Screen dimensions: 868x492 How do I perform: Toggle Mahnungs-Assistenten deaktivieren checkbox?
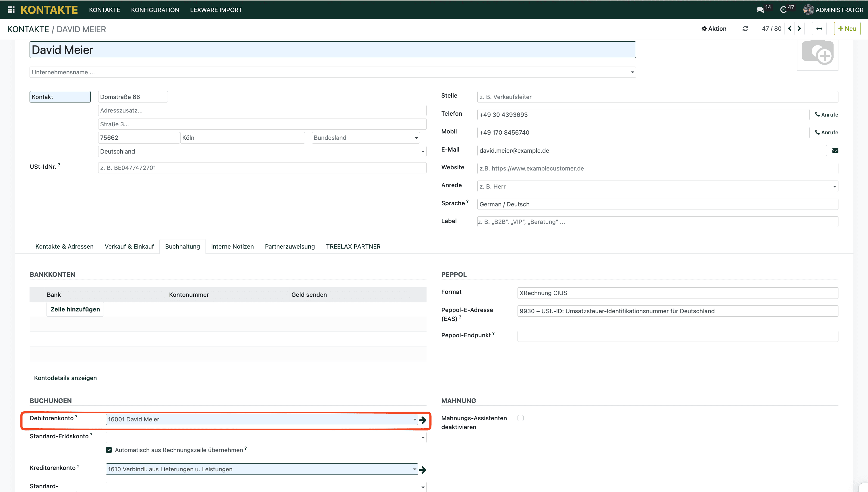pyautogui.click(x=520, y=418)
